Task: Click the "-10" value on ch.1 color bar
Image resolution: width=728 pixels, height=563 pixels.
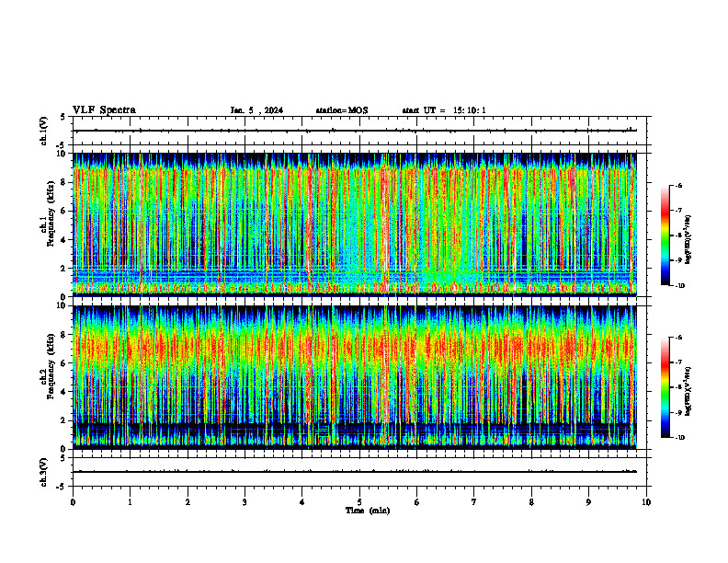Action: point(679,286)
